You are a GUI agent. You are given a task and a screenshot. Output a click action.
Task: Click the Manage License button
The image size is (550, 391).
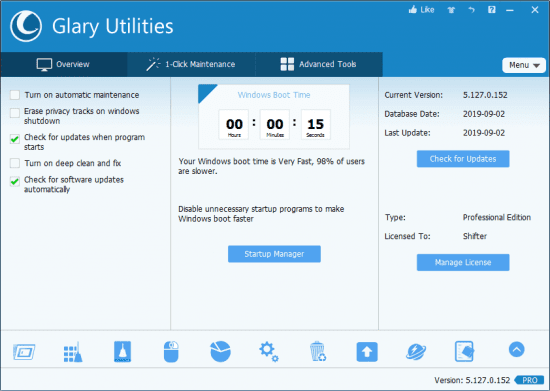pos(463,262)
